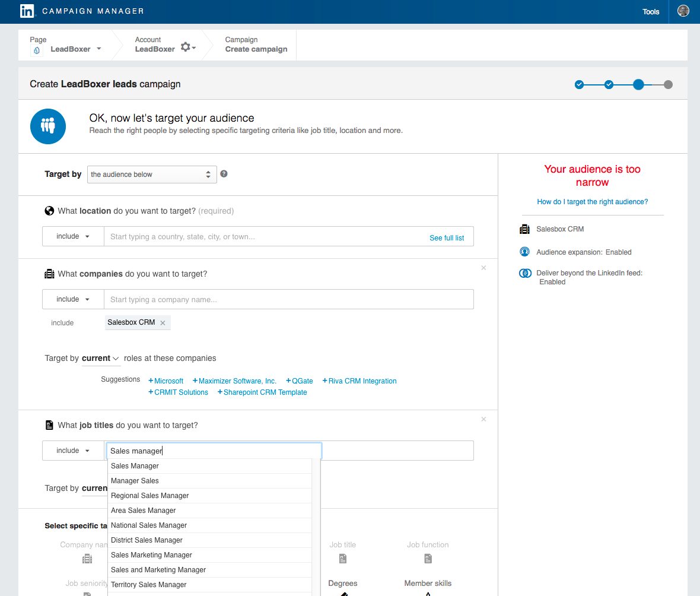Click the final fourth step marker

(x=668, y=84)
